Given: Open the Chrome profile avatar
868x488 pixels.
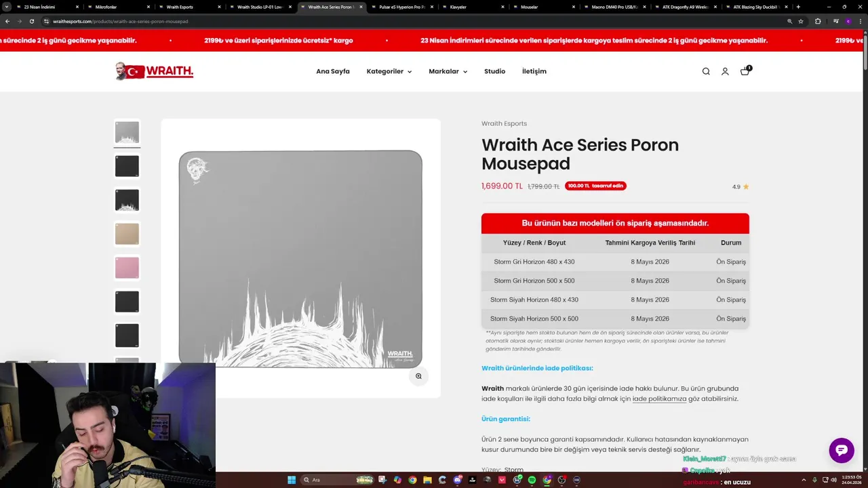Looking at the screenshot, I should 848,21.
